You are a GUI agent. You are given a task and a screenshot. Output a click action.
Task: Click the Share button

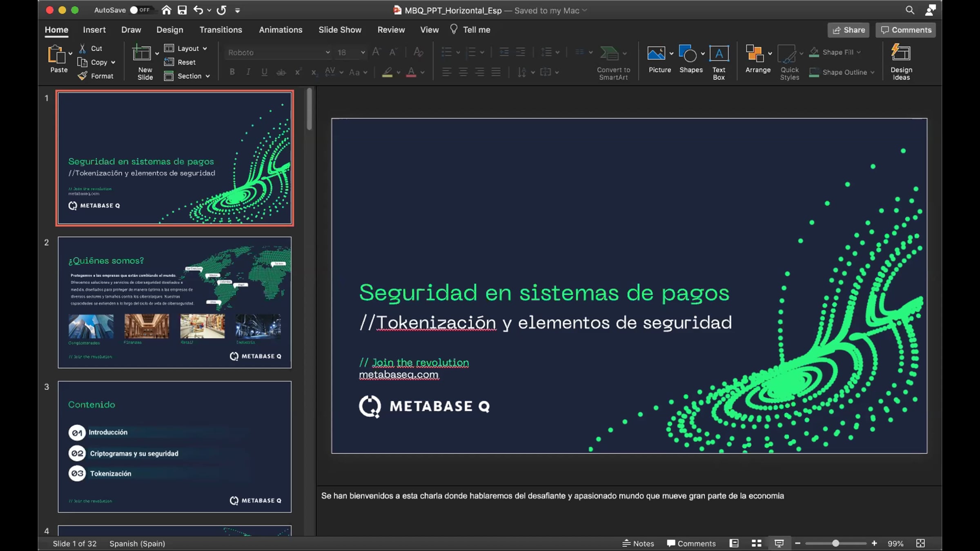(x=849, y=30)
